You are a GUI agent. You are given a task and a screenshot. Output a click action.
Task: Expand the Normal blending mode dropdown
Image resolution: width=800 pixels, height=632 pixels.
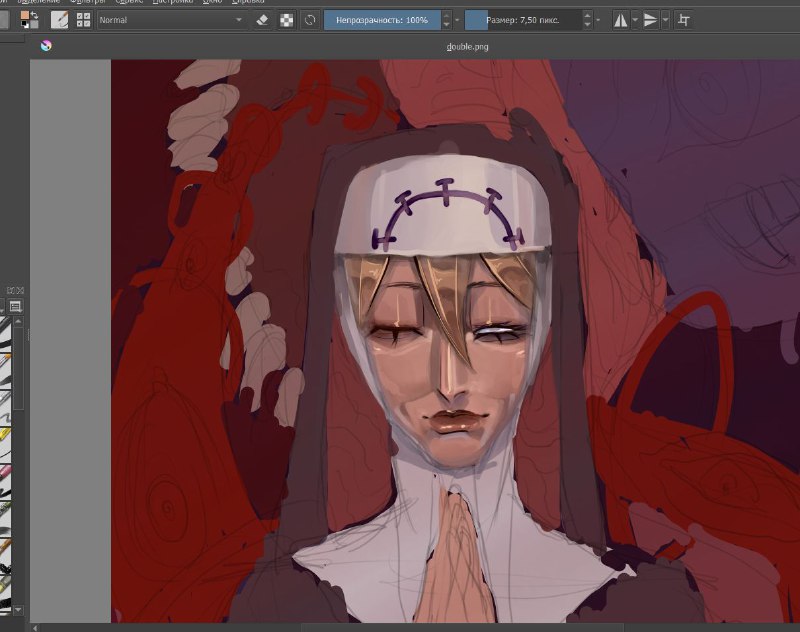pos(171,20)
